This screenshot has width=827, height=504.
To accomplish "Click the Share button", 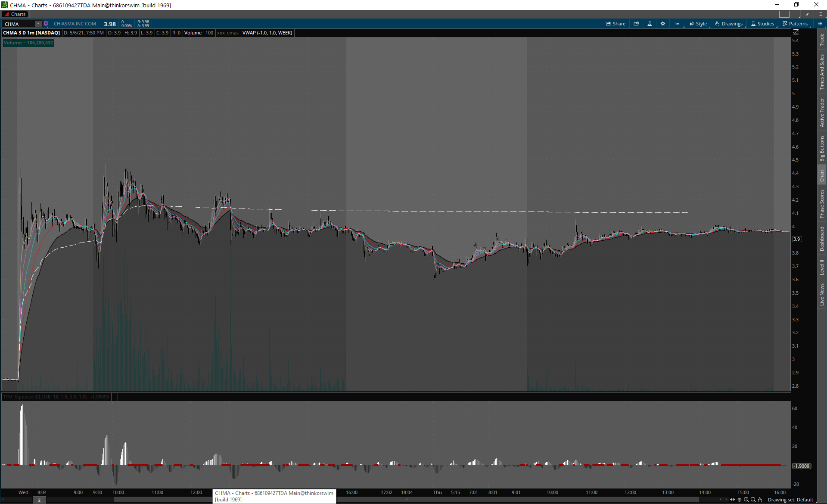I will (x=616, y=24).
